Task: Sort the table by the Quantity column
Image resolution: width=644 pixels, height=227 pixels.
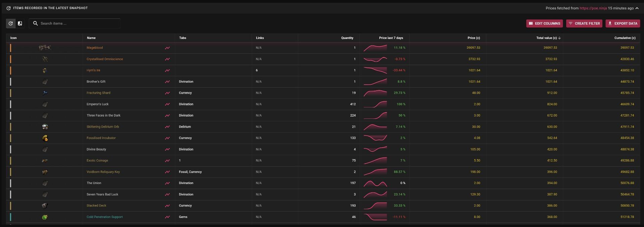Action: tap(347, 38)
